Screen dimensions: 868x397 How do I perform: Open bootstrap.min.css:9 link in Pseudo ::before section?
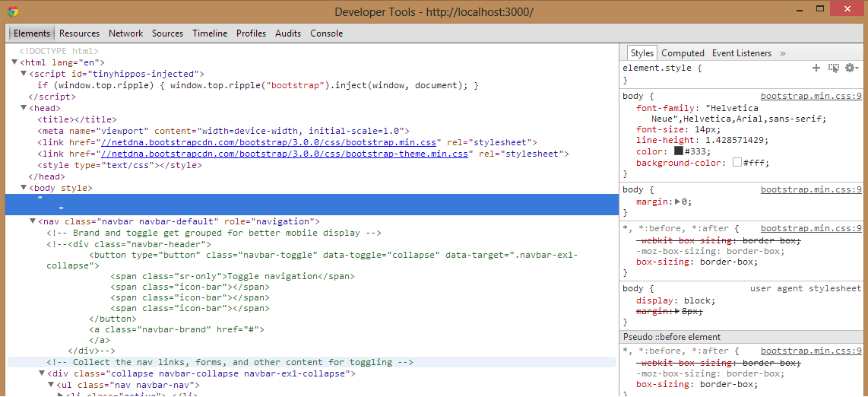point(811,351)
